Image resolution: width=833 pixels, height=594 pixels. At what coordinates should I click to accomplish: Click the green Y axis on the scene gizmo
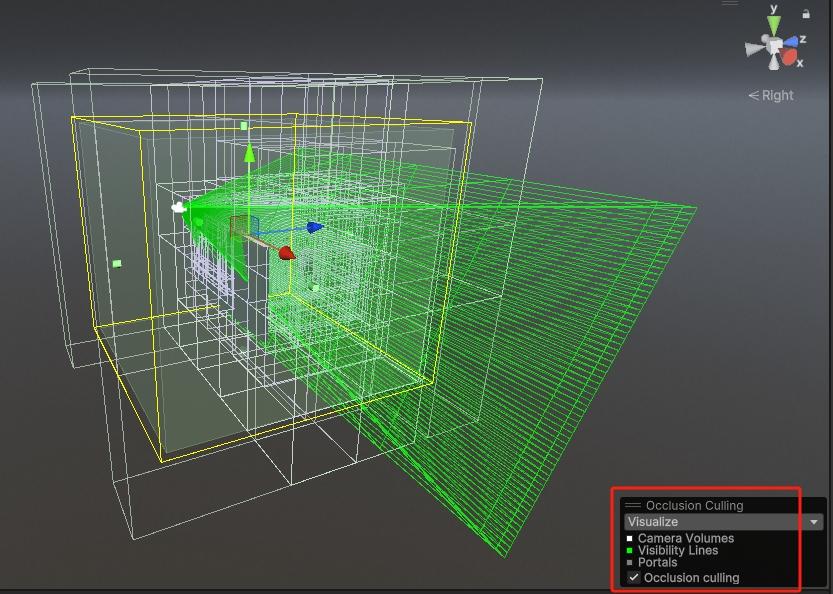click(x=775, y=22)
